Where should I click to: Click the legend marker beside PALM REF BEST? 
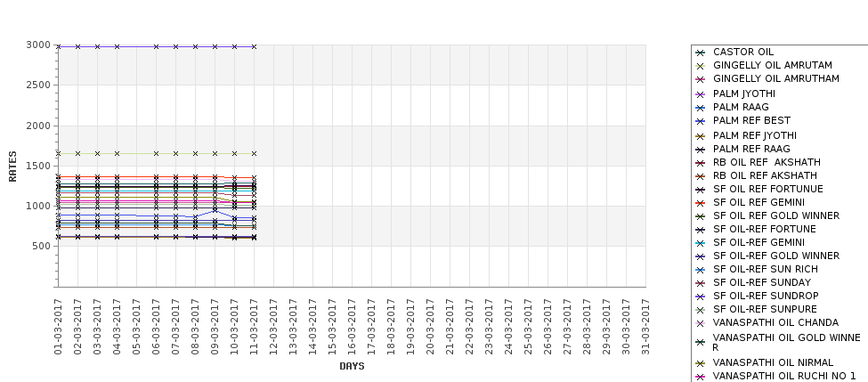(701, 121)
